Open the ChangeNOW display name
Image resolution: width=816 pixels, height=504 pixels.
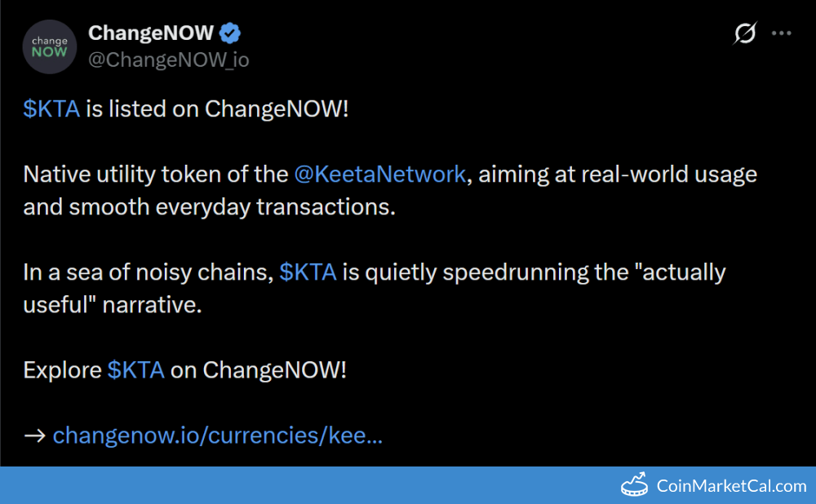click(x=150, y=33)
